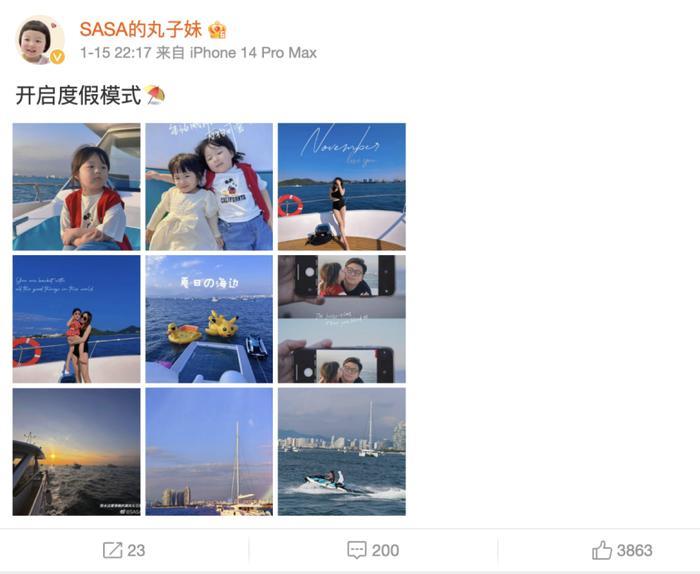Click the gold crown membership badge

point(217,30)
